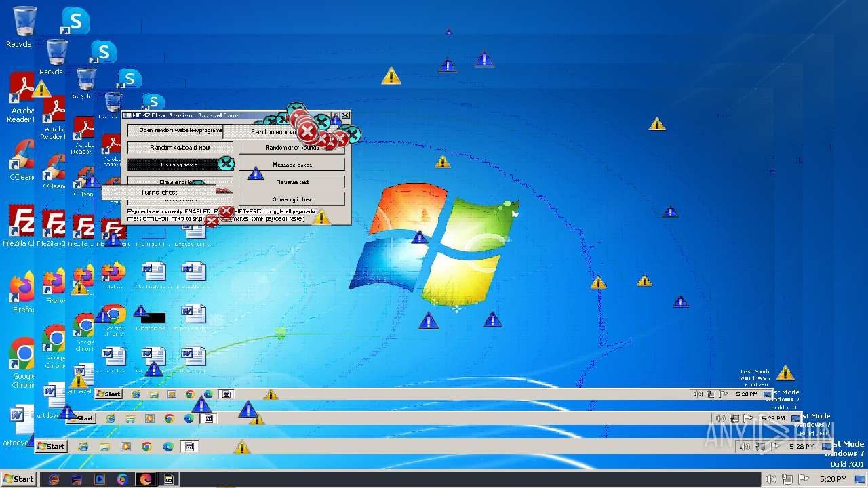Open volume control in the dark taskbar tray
The height and width of the screenshot is (488, 868).
click(x=771, y=479)
